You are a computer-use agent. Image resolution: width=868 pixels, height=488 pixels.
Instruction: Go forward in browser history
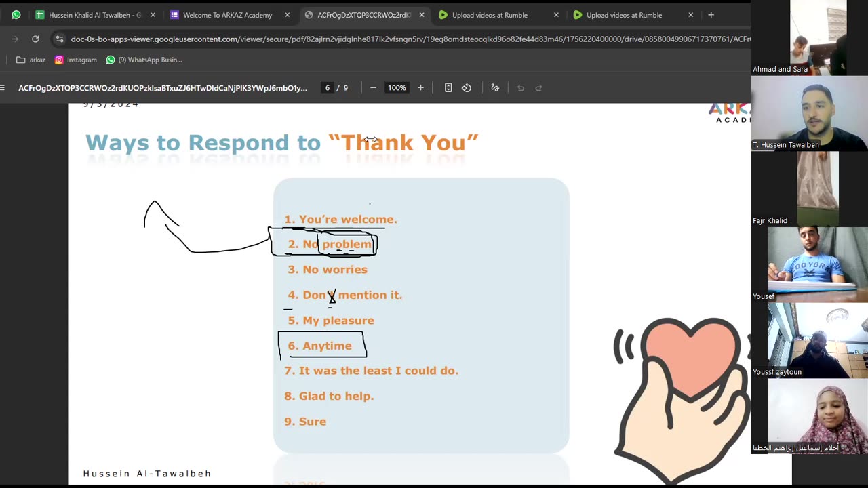click(15, 39)
